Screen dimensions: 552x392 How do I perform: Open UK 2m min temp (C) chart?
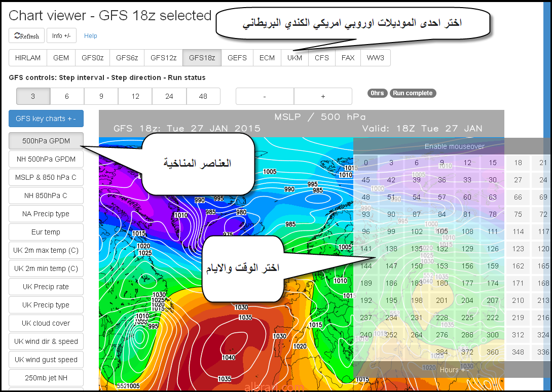pyautogui.click(x=46, y=268)
